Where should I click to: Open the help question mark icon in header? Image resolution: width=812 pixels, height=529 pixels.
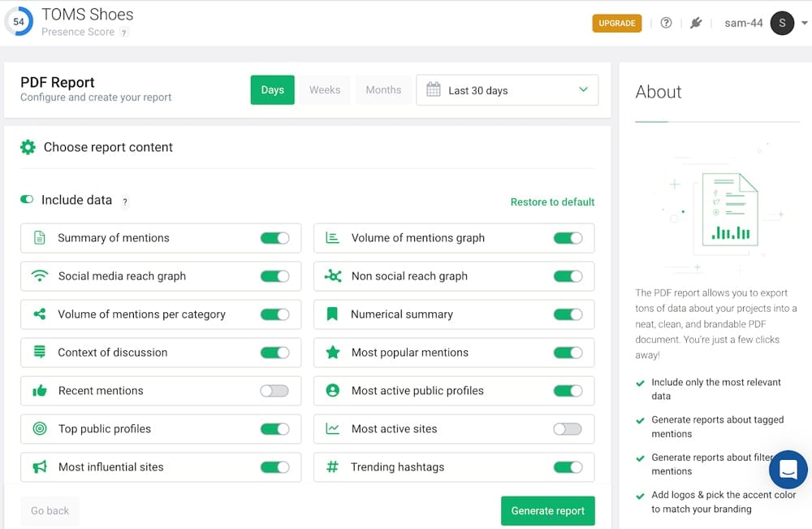[666, 23]
